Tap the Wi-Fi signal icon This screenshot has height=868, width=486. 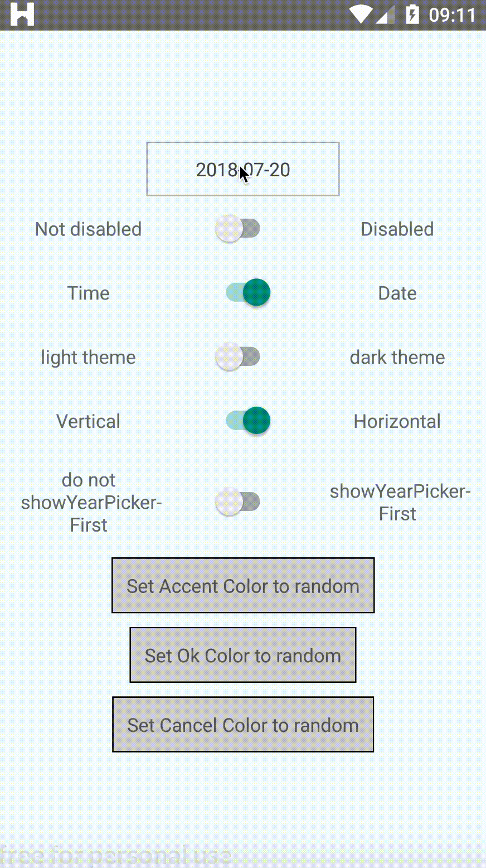coord(361,15)
